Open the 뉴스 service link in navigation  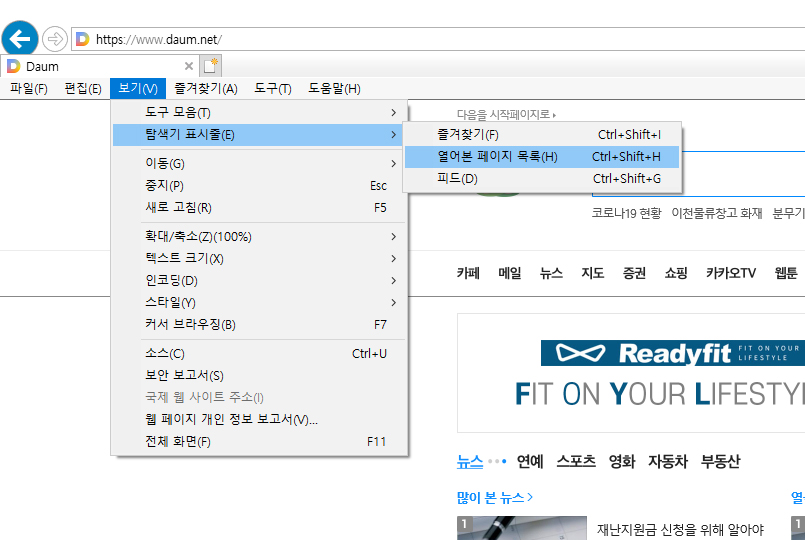(x=551, y=273)
